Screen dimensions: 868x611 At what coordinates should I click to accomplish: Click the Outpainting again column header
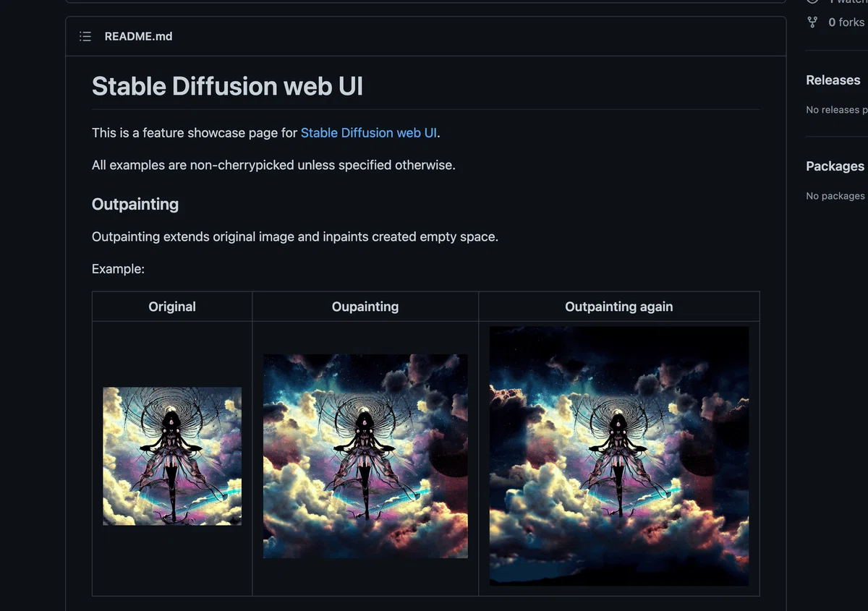click(x=619, y=307)
